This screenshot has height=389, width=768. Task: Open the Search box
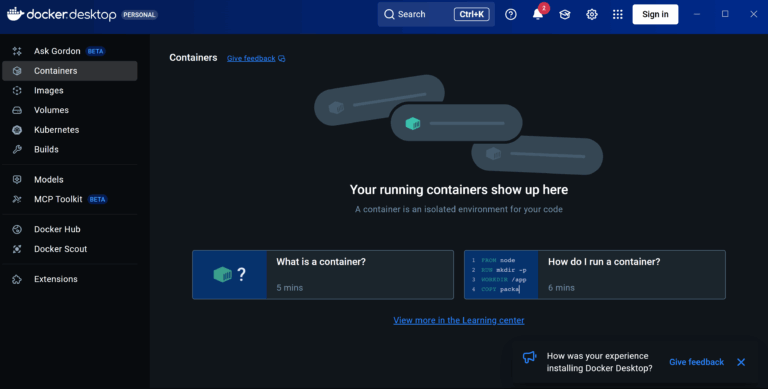(x=436, y=14)
